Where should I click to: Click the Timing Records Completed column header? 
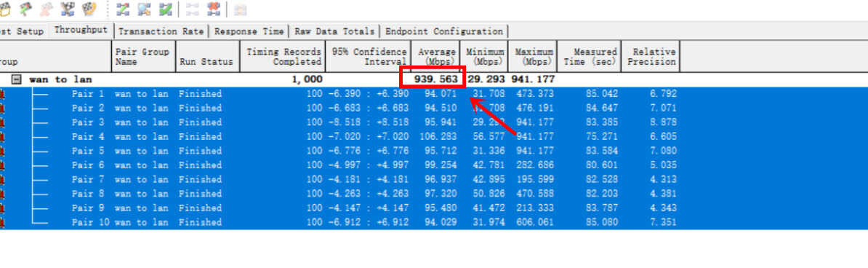282,56
